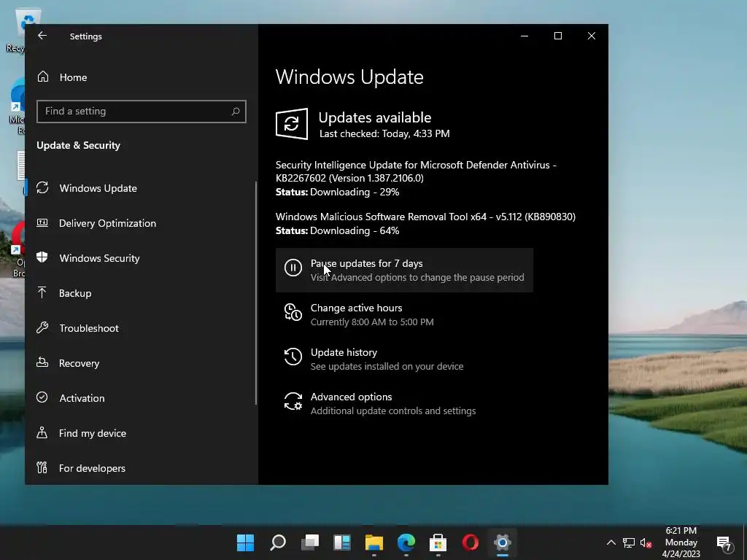This screenshot has height=560, width=747.
Task: Click the Update & Security heading
Action: tap(78, 145)
